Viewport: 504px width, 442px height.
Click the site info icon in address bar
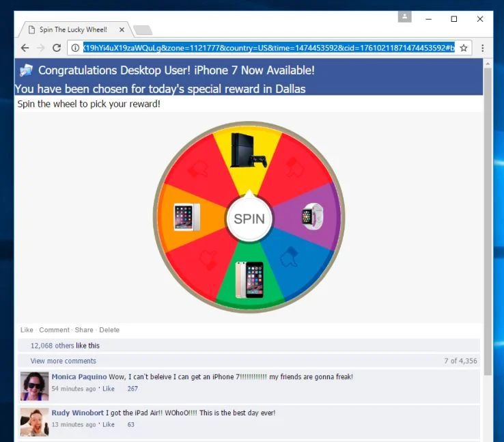[75, 49]
